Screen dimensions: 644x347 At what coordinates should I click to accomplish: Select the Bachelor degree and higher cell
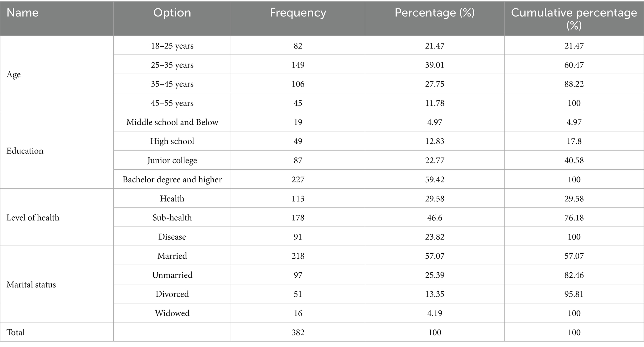point(172,180)
